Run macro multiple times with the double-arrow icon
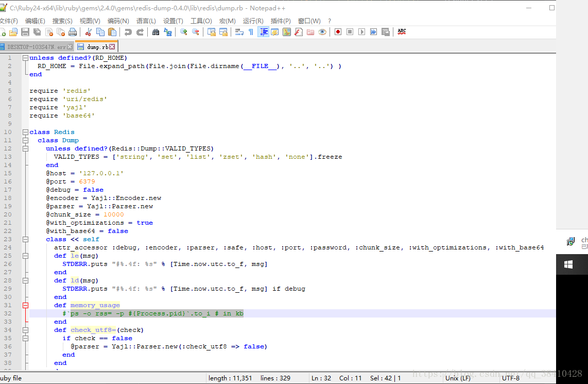 point(373,32)
